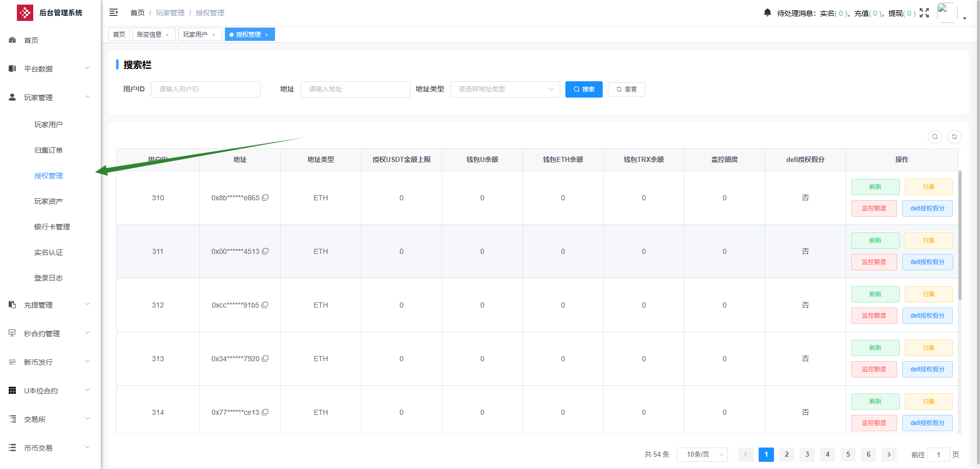Viewport: 980px width, 469px height.
Task: Click 刷新 for user 313
Action: 875,348
